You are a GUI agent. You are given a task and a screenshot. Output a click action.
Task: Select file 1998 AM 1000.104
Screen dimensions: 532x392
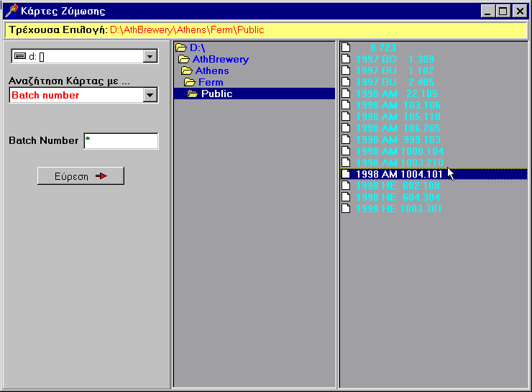(x=400, y=151)
